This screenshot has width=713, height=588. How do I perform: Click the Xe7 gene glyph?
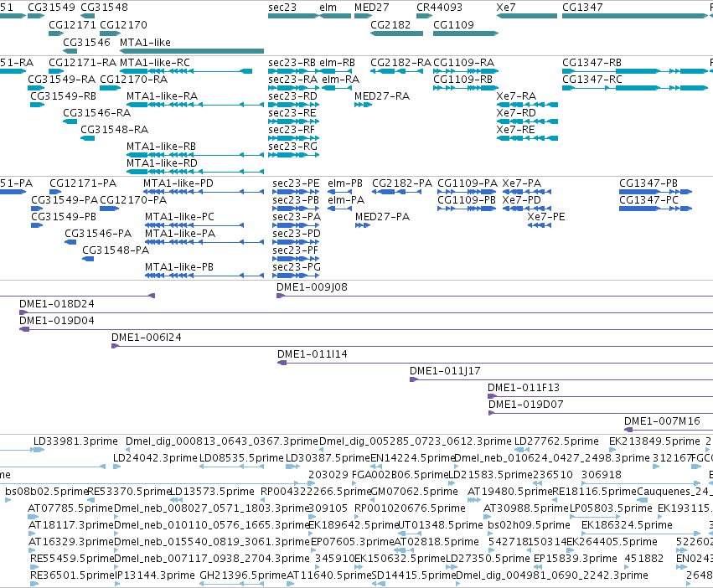pyautogui.click(x=526, y=16)
